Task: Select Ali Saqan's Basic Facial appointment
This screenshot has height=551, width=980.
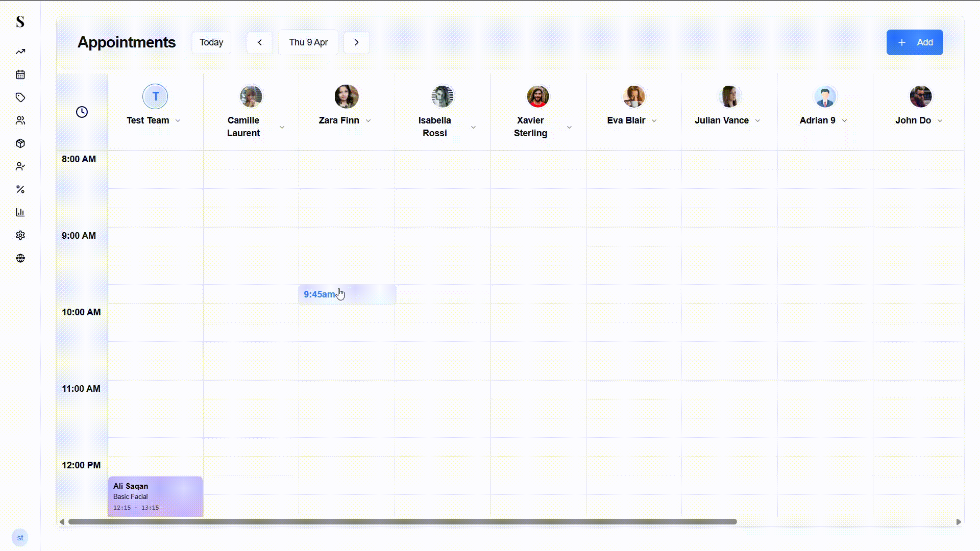Action: tap(155, 496)
